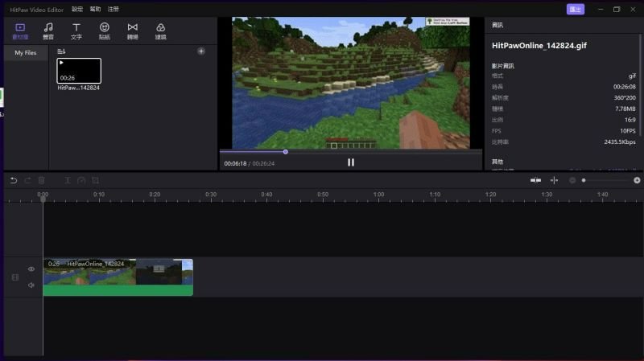Click the timeline zoom slider knob
Viewport: 644px width, 361px height.
(x=584, y=180)
